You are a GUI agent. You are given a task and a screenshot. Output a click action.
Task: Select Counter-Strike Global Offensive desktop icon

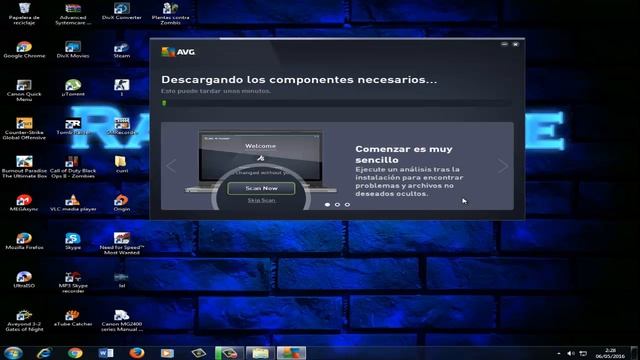(x=24, y=128)
